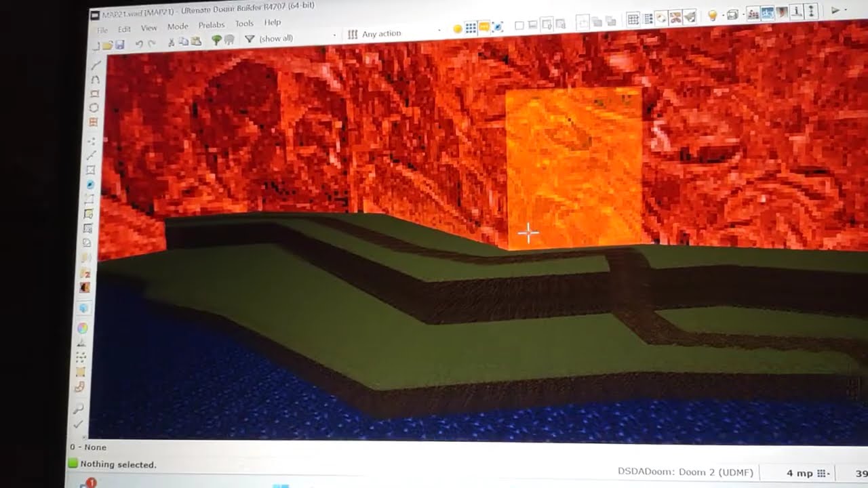Viewport: 868px width, 488px height.
Task: Expand the test map options arrow
Action: (846, 9)
